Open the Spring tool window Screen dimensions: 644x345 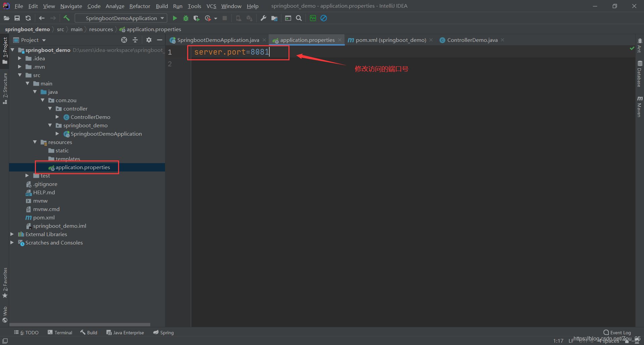pyautogui.click(x=163, y=332)
